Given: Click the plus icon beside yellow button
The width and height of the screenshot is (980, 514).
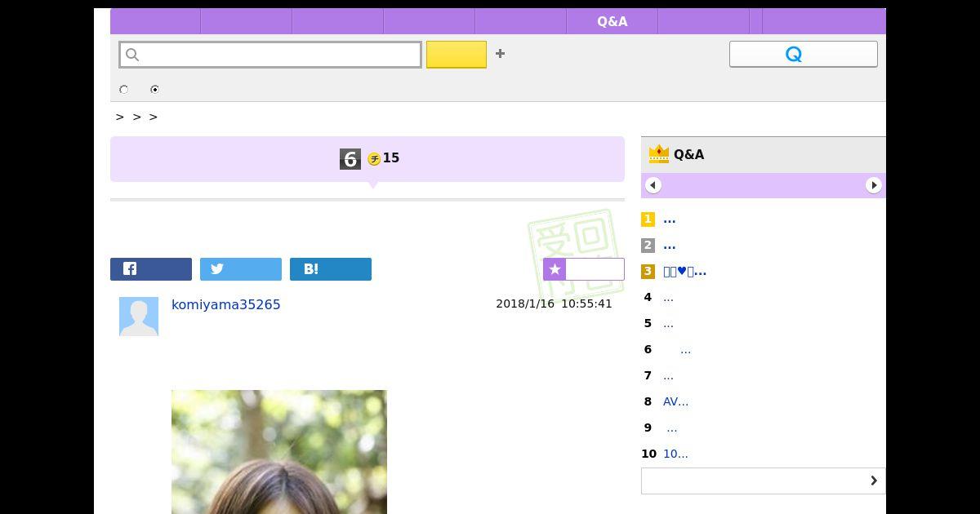Looking at the screenshot, I should [500, 54].
